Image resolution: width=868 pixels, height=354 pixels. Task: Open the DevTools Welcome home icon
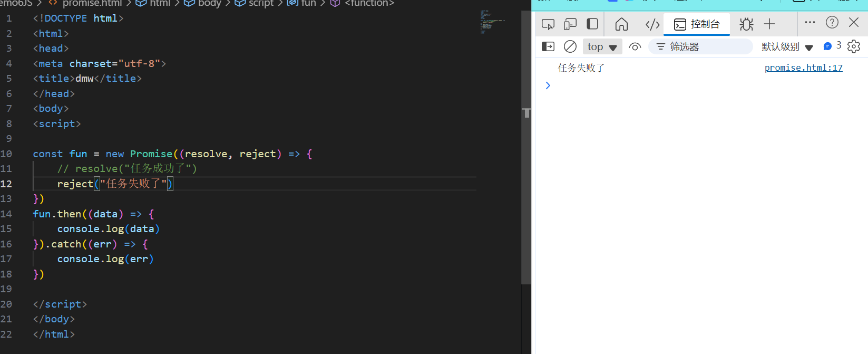coord(622,24)
